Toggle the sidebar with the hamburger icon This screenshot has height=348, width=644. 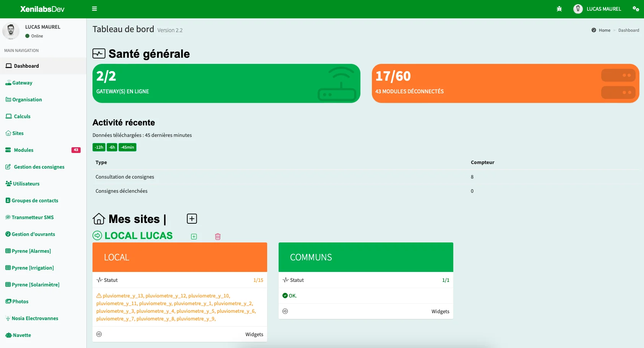coord(94,9)
